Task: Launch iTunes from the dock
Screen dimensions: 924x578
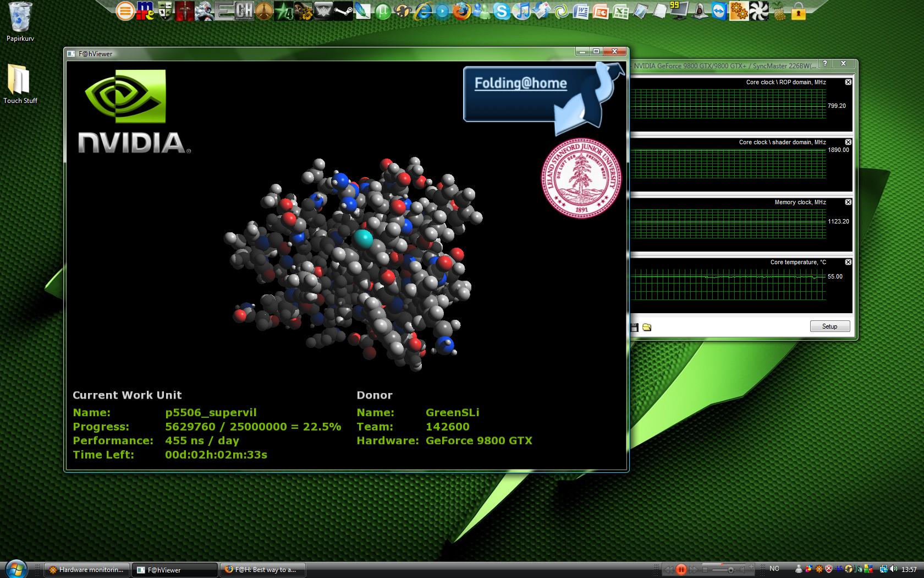Action: click(x=521, y=11)
